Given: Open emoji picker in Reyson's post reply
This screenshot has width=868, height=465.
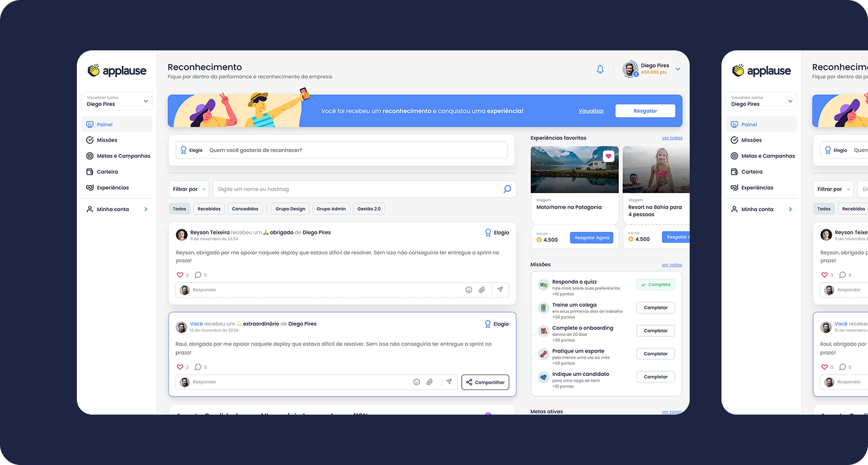Looking at the screenshot, I should click(469, 290).
